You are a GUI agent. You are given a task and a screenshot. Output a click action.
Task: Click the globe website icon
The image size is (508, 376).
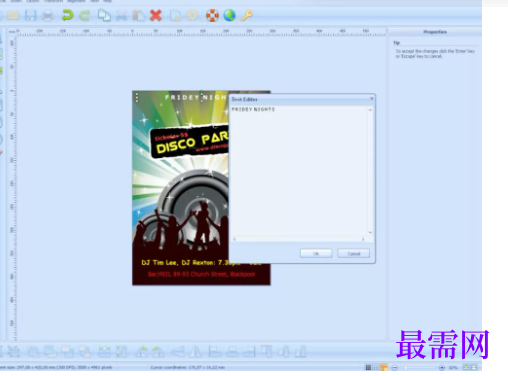tap(229, 15)
